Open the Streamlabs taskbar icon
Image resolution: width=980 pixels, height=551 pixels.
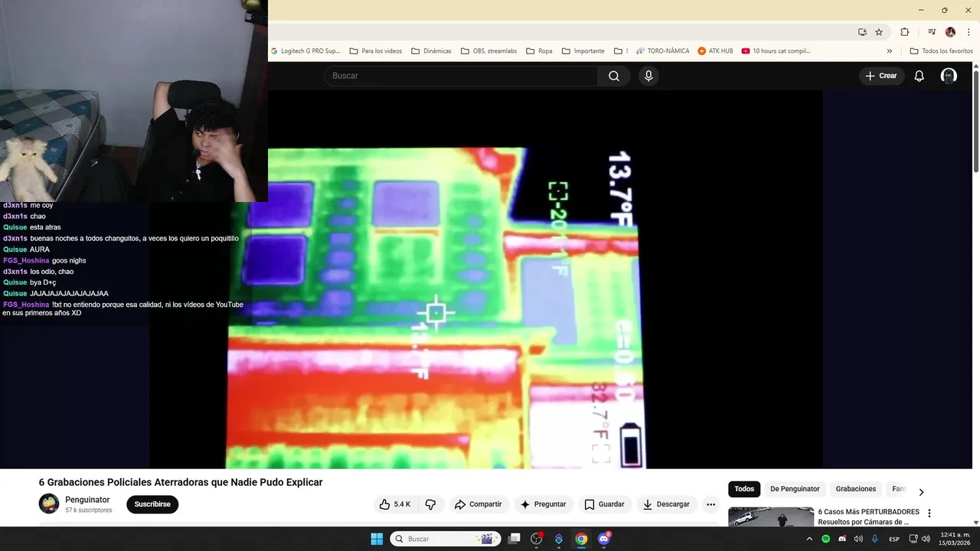pyautogui.click(x=559, y=539)
